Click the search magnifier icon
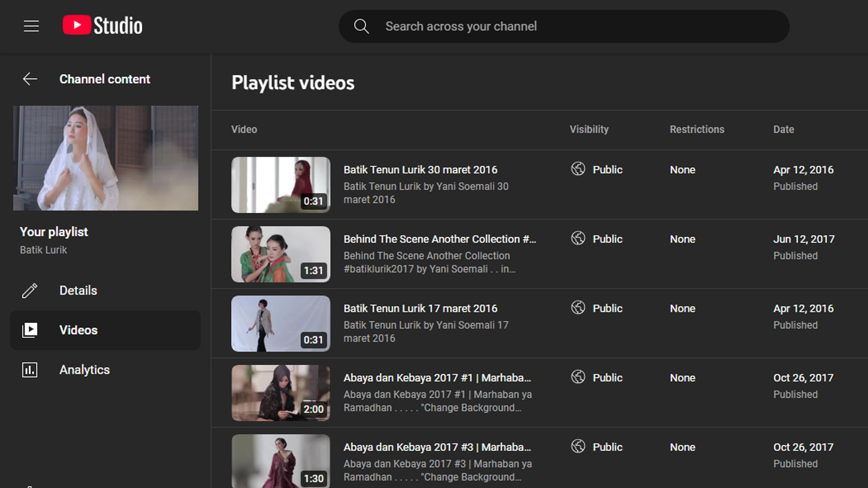Screen dimensions: 868x488 [x=361, y=26]
